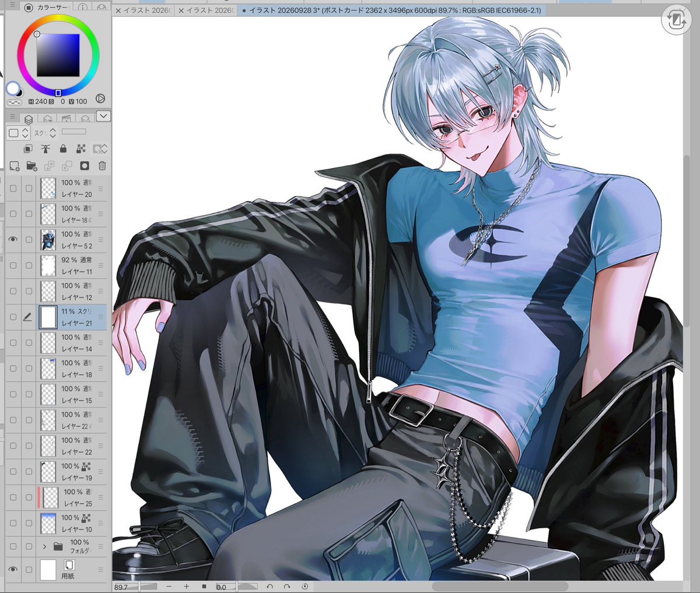
Task: Click the canvas flip/rotate round button
Action: pos(675,20)
